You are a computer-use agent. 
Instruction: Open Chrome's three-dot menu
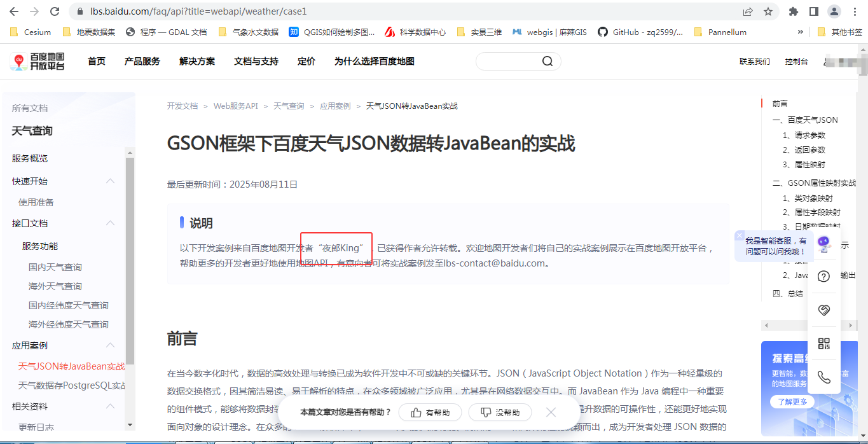[854, 11]
